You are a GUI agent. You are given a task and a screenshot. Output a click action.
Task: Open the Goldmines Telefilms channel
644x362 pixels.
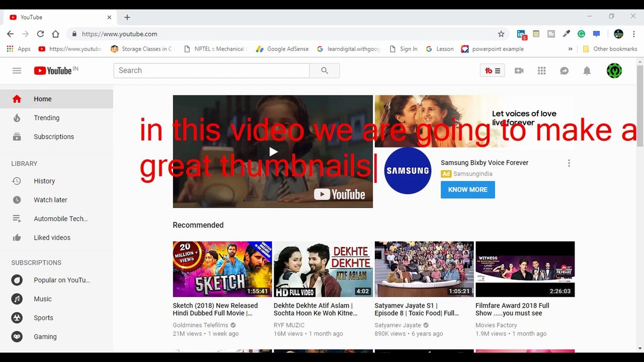pyautogui.click(x=200, y=325)
